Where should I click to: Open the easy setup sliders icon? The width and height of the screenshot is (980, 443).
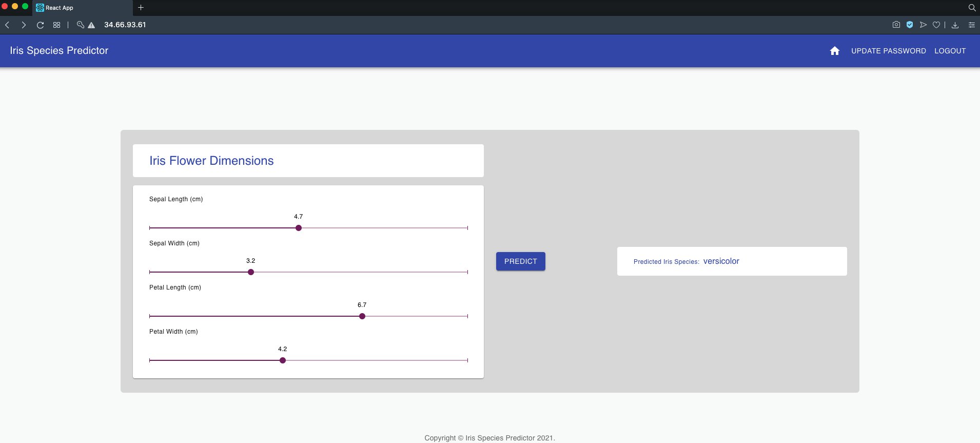coord(971,25)
